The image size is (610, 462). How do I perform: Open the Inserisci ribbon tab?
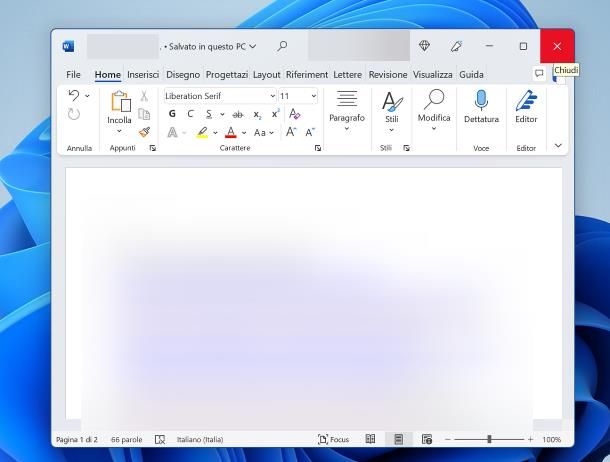coord(143,74)
